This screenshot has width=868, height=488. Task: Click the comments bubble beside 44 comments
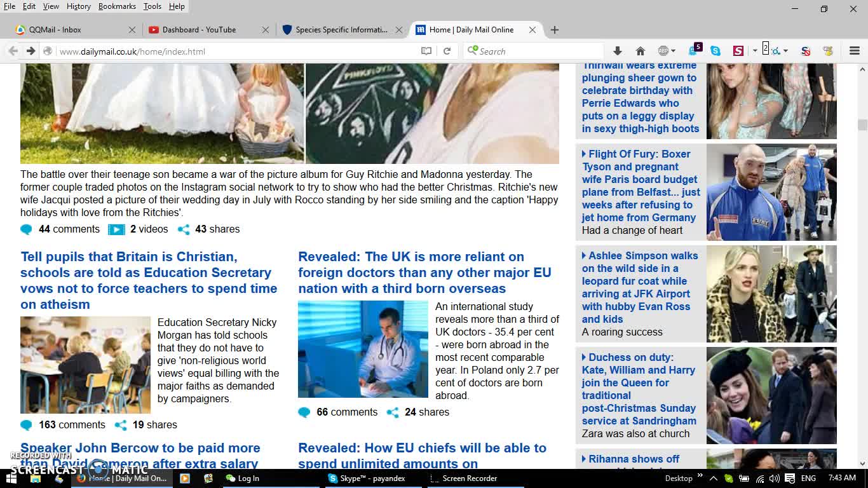point(26,229)
